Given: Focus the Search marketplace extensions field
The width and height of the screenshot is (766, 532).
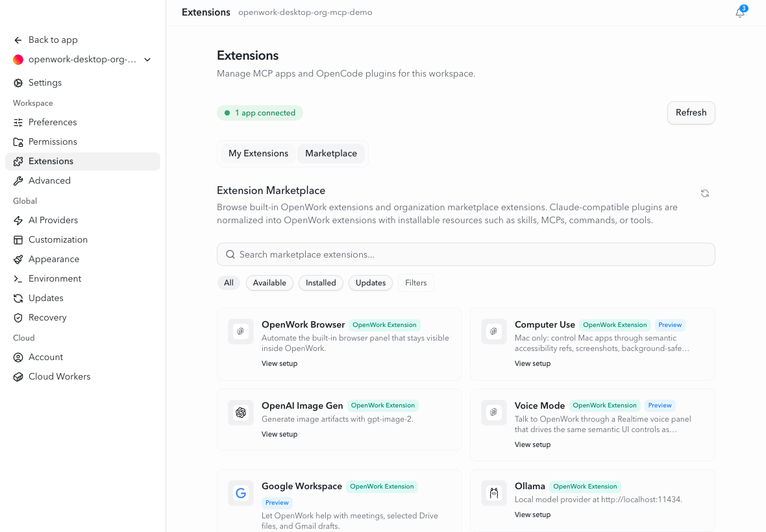Looking at the screenshot, I should pos(466,255).
